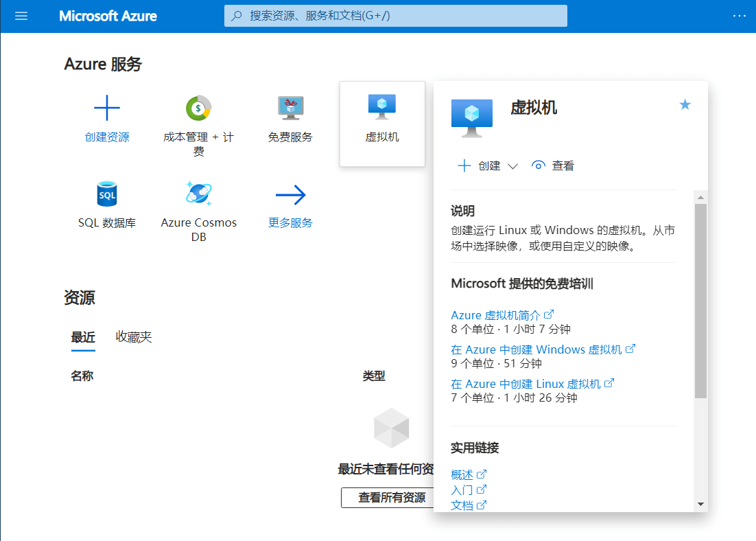This screenshot has height=541, width=756.
Task: Click the 查看 eye icon
Action: tap(538, 165)
